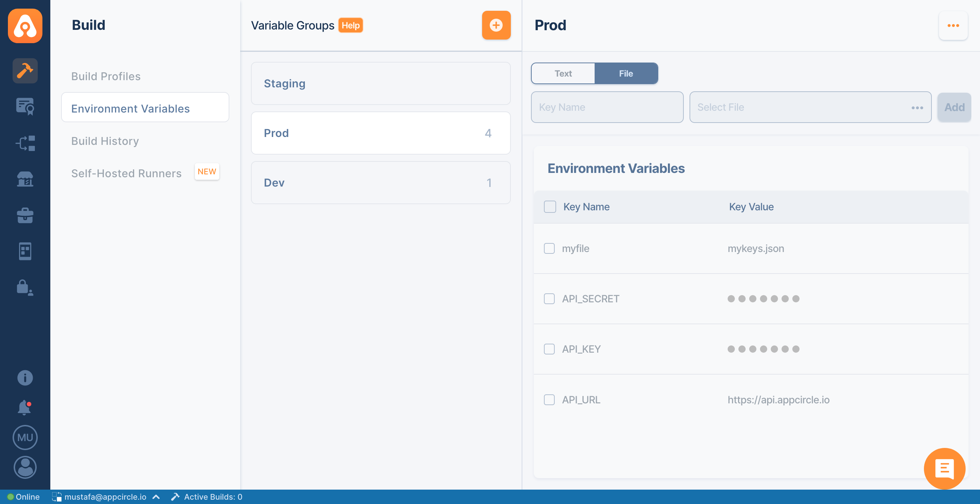Open the lock with user access icon
Viewport: 980px width, 504px height.
[25, 288]
